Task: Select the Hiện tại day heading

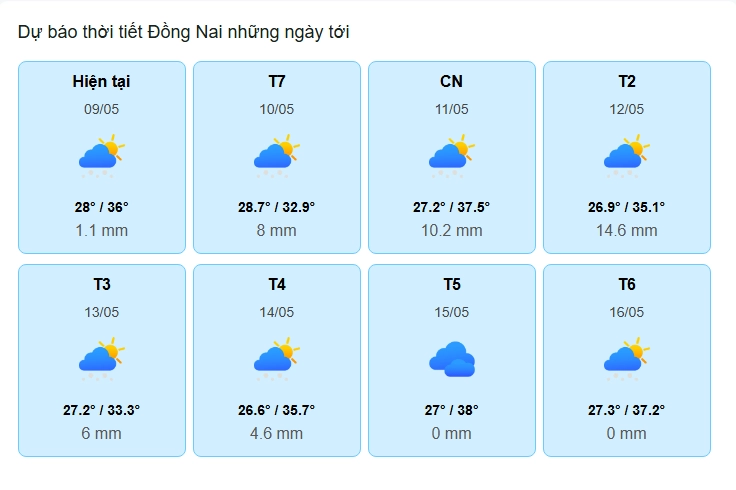Action: tap(101, 81)
